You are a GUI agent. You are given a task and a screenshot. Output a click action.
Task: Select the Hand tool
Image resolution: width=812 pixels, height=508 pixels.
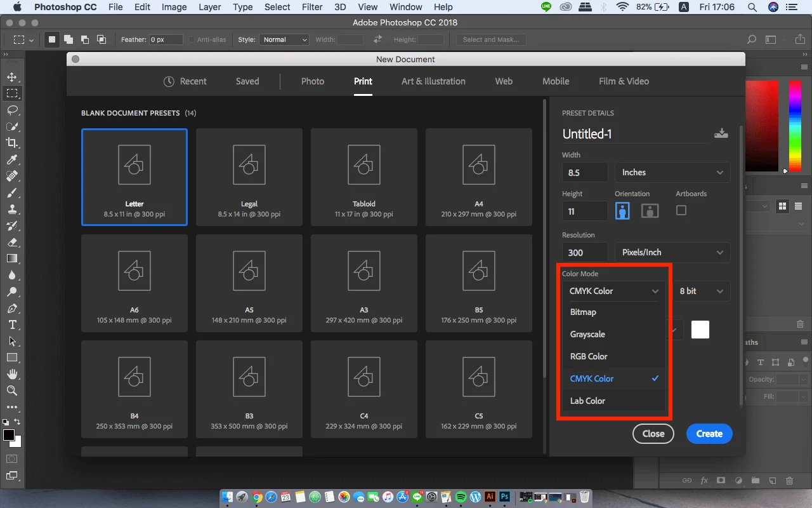[11, 374]
